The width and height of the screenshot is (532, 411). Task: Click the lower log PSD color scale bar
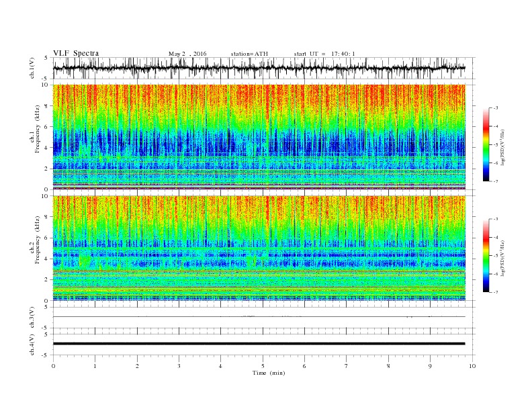[486, 256]
